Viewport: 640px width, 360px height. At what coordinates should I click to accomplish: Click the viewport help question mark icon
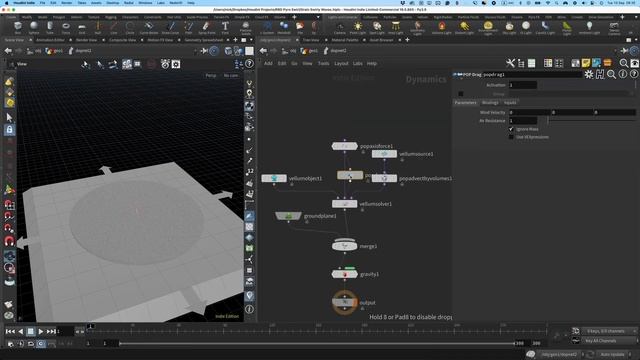249,64
